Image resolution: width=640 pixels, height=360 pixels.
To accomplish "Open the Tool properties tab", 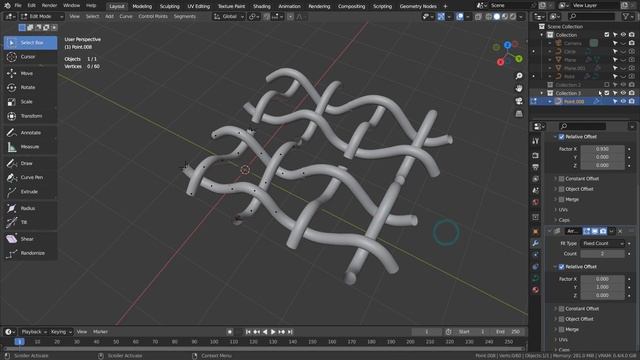I will (x=536, y=141).
